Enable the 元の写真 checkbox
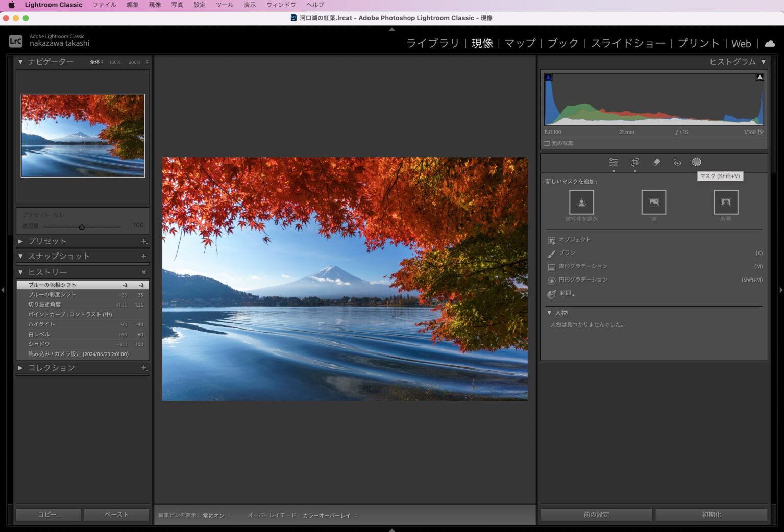784x532 pixels. (547, 144)
